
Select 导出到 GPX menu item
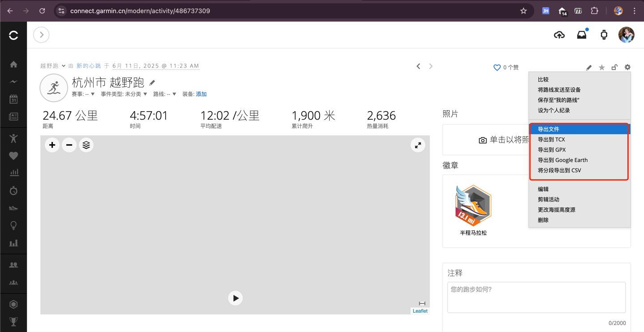tap(551, 150)
